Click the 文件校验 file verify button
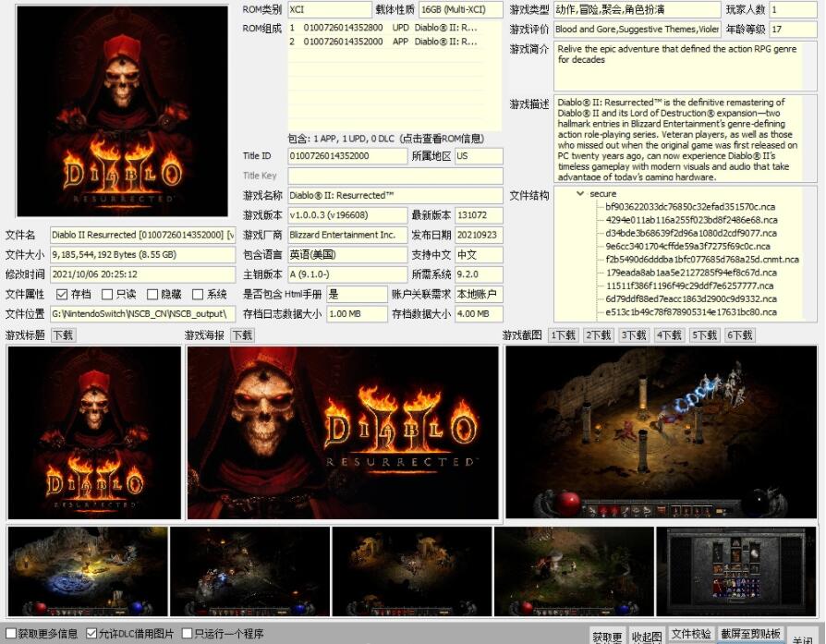The height and width of the screenshot is (644, 826). [x=691, y=634]
